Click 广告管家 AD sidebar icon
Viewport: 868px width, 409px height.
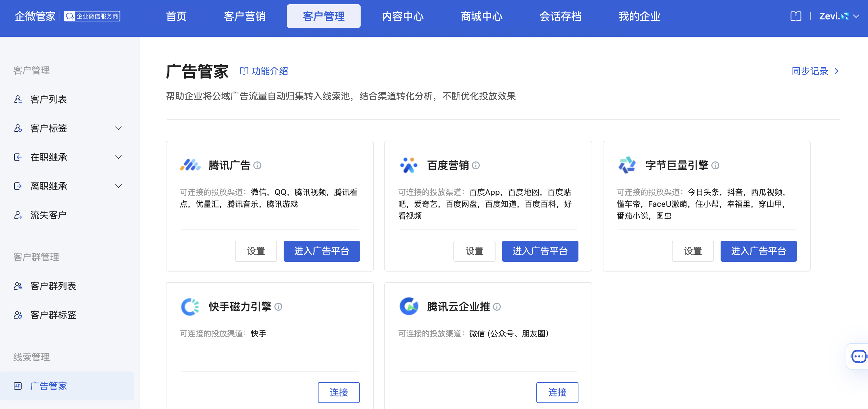[18, 386]
